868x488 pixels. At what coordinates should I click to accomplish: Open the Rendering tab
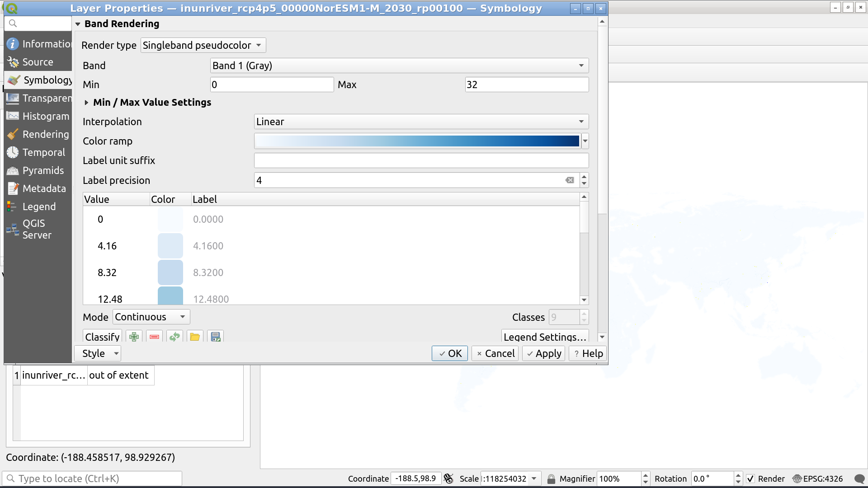[x=39, y=134]
